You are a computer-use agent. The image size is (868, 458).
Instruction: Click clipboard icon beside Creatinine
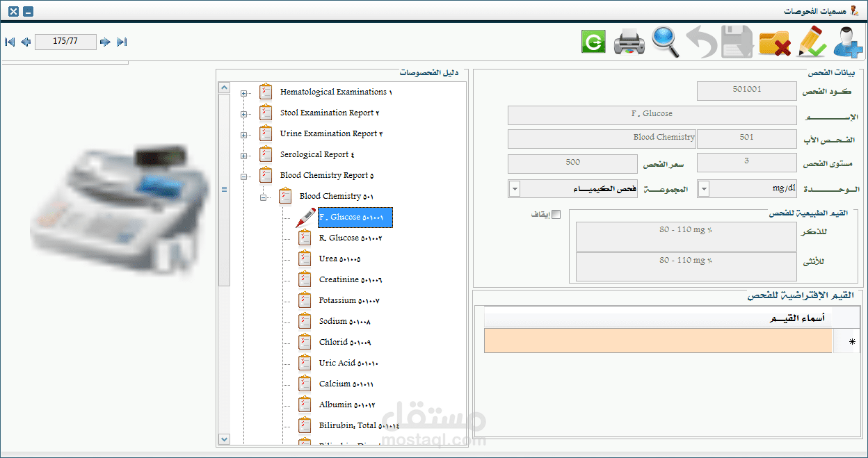(305, 279)
